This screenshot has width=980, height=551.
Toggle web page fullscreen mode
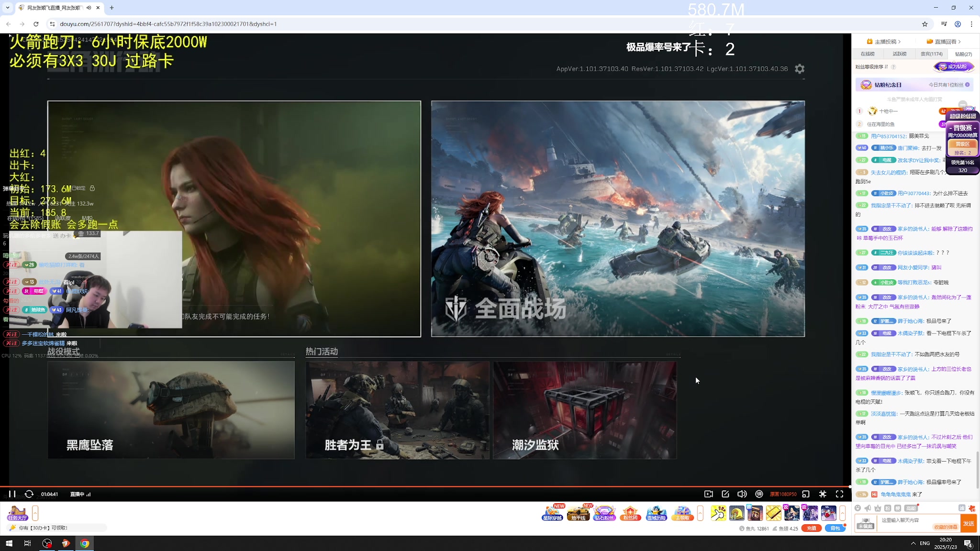823,494
